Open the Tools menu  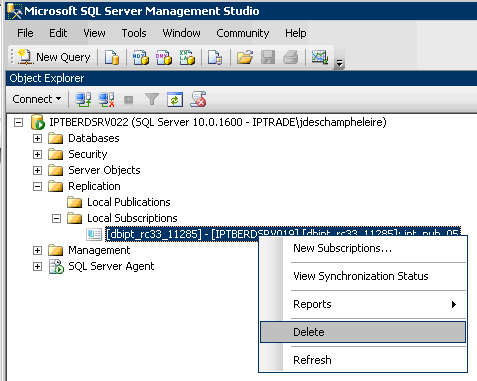(134, 33)
